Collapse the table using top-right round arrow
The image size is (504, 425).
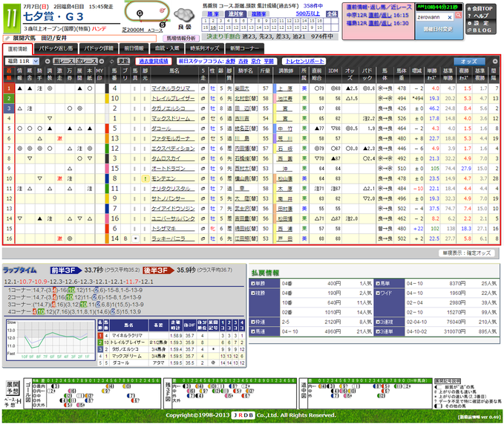point(495,61)
